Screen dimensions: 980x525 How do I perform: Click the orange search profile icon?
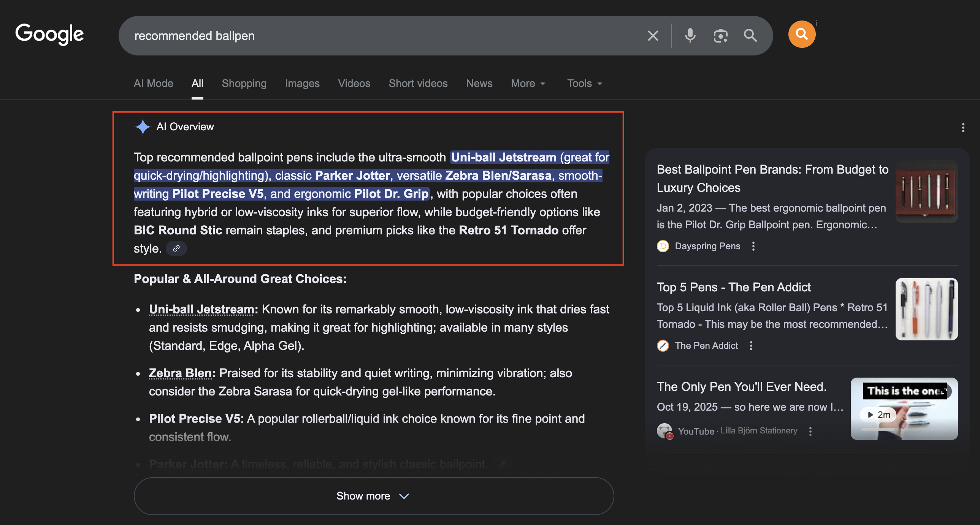[802, 34]
